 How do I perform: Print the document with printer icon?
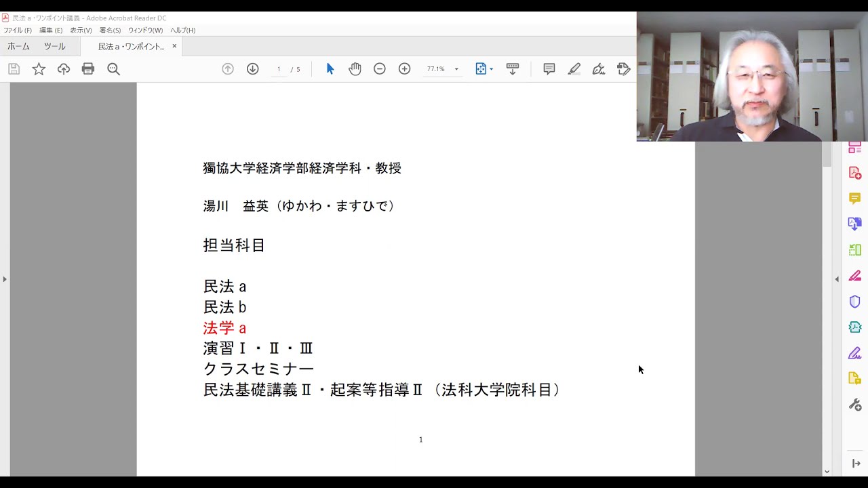(x=88, y=68)
